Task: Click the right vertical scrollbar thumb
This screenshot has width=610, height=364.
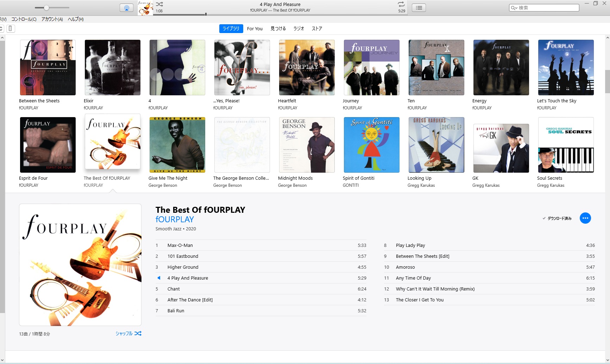Action: pyautogui.click(x=607, y=82)
